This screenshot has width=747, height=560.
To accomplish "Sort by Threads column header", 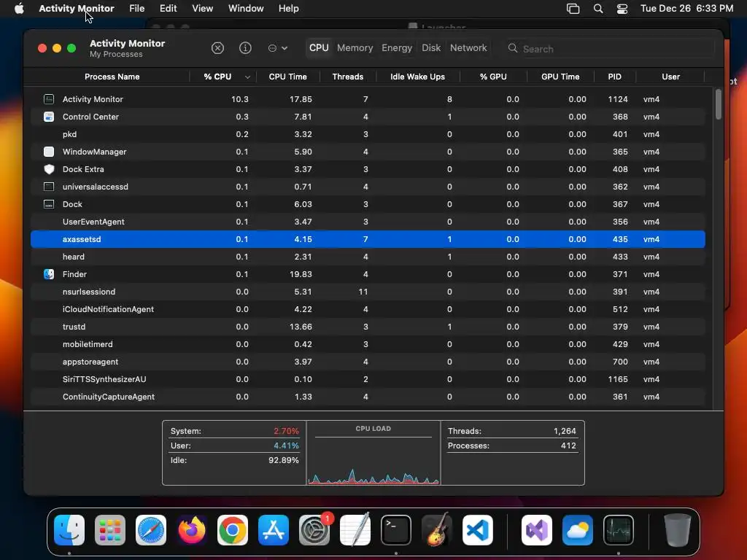I will [348, 77].
